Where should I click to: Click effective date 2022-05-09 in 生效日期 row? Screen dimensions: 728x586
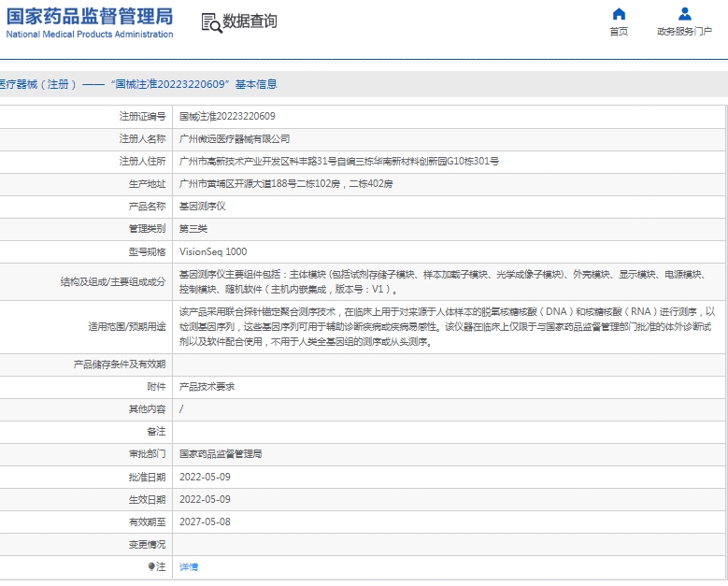pyautogui.click(x=205, y=499)
